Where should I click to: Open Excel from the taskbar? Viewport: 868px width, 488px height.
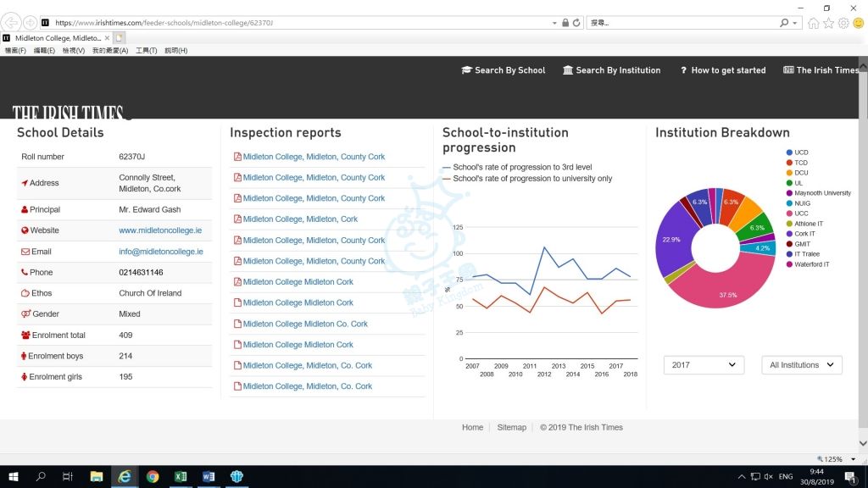point(181,476)
